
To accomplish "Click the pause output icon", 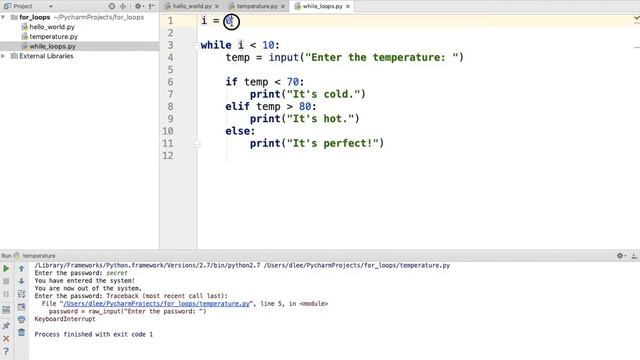I will (x=6, y=294).
